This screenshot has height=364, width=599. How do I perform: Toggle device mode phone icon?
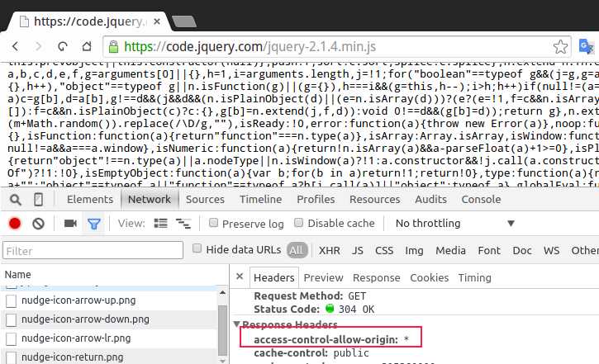(x=38, y=200)
